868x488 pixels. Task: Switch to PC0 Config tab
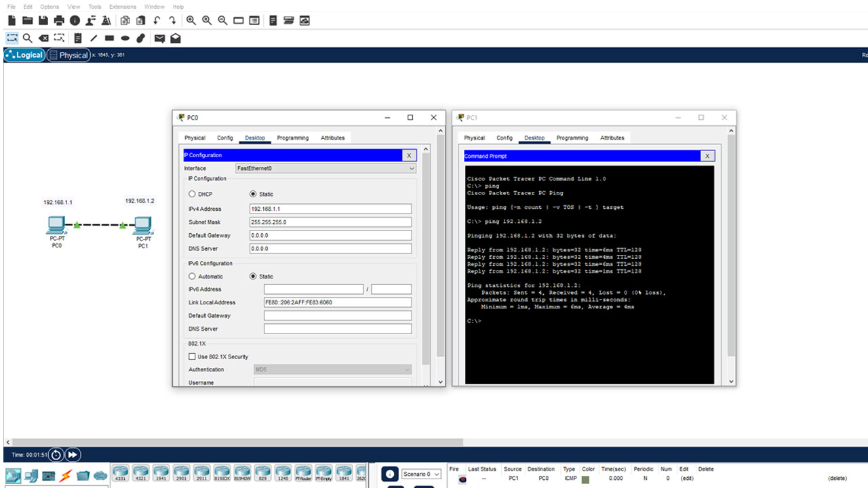pos(225,138)
